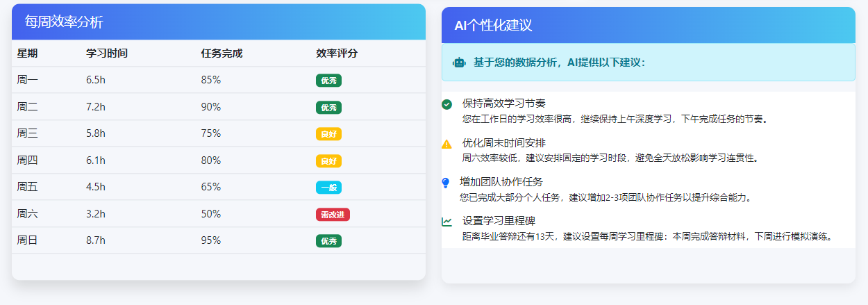Viewport: 868px width, 305px height.
Task: Click the 良好 badge in 周三 row
Action: point(328,134)
